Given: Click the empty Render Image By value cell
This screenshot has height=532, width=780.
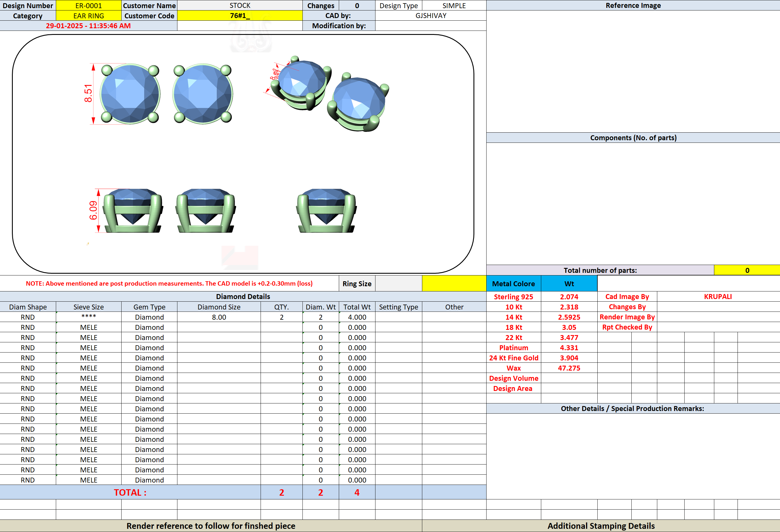Looking at the screenshot, I should (718, 317).
